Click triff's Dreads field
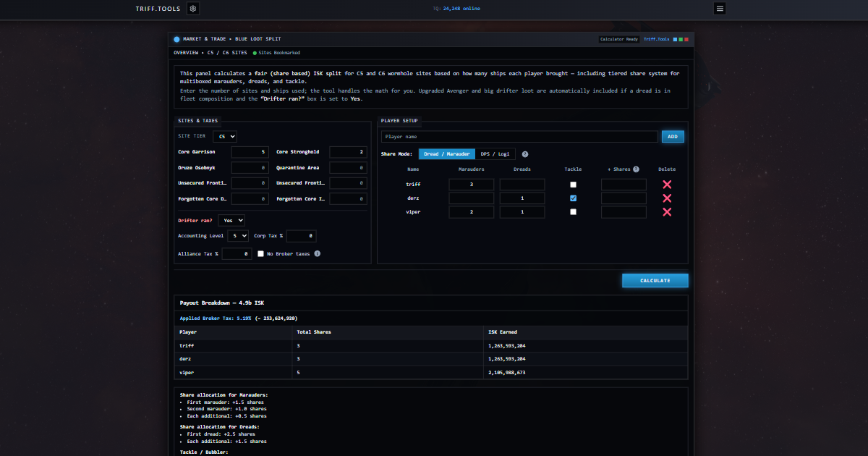Screen dimensions: 868x456 (x=522, y=185)
